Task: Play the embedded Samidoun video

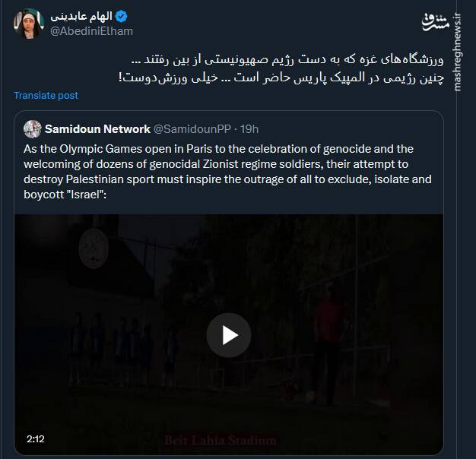Action: (229, 335)
